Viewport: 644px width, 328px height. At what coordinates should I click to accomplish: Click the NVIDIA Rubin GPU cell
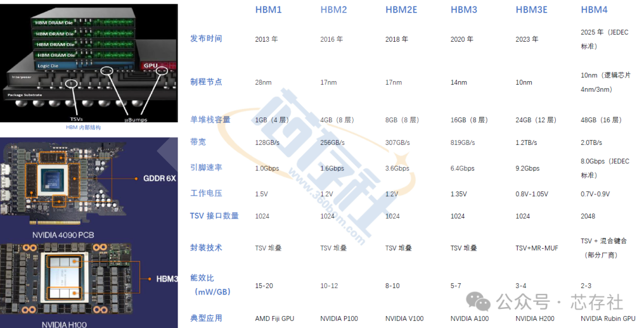click(608, 318)
